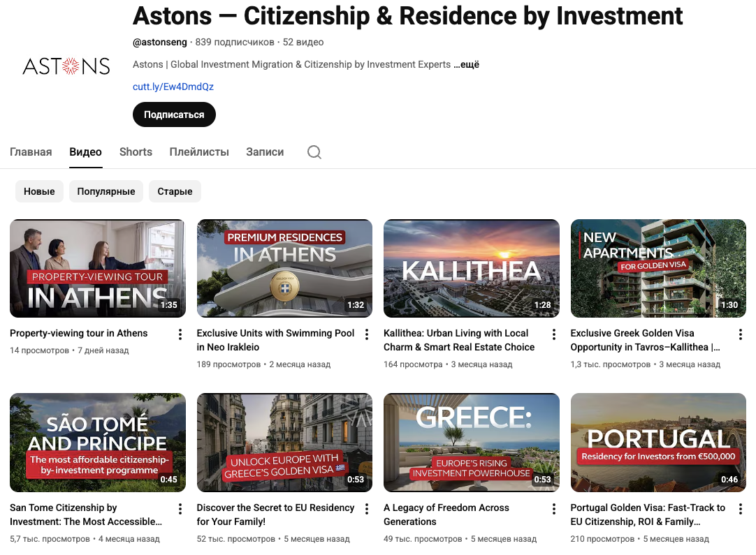The width and height of the screenshot is (756, 555).
Task: Open three-dot menu for Exclusive Greek Golden Visa video
Action: (741, 334)
